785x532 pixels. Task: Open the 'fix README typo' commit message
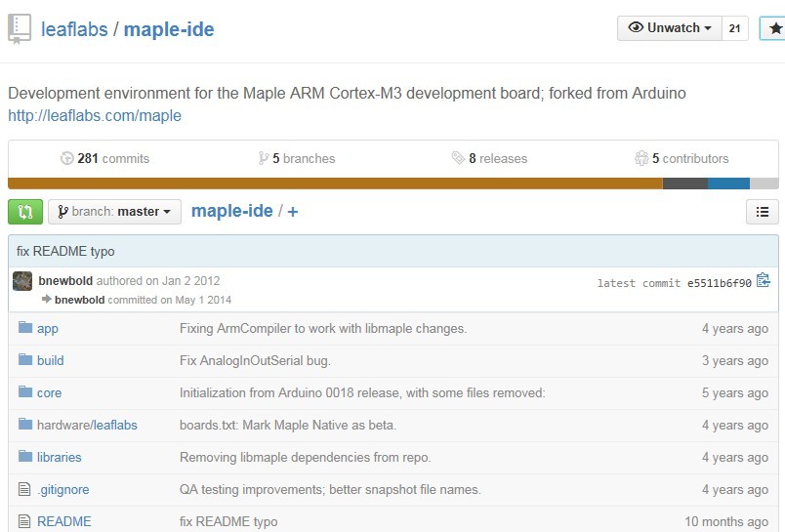click(x=65, y=251)
